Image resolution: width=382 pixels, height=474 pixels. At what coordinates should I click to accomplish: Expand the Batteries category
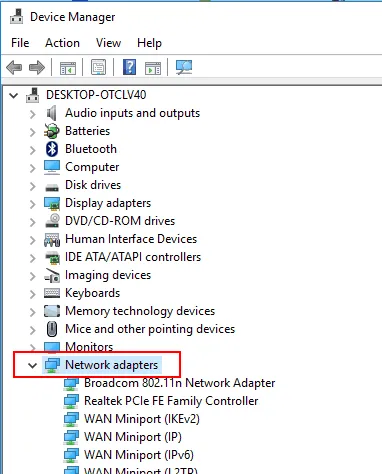coord(33,132)
